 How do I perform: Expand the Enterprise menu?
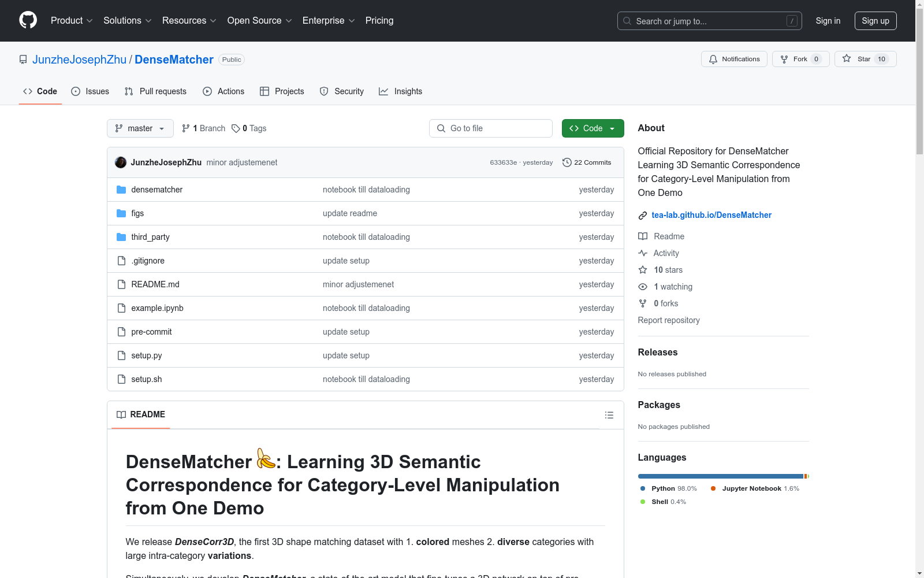(329, 21)
